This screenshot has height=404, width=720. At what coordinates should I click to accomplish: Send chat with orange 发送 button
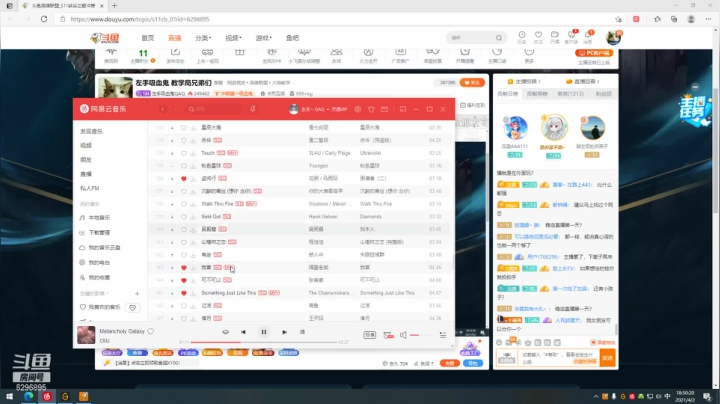[608, 358]
